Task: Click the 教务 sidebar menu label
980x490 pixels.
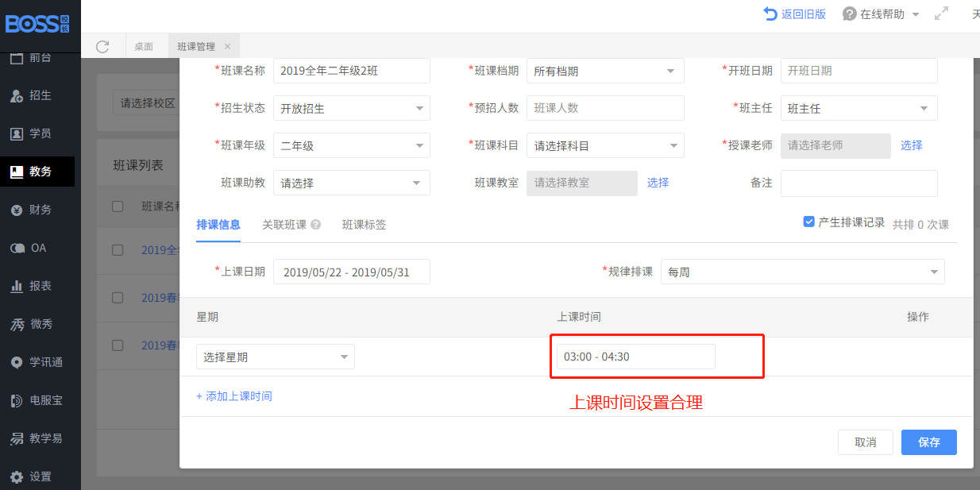Action: pyautogui.click(x=41, y=172)
